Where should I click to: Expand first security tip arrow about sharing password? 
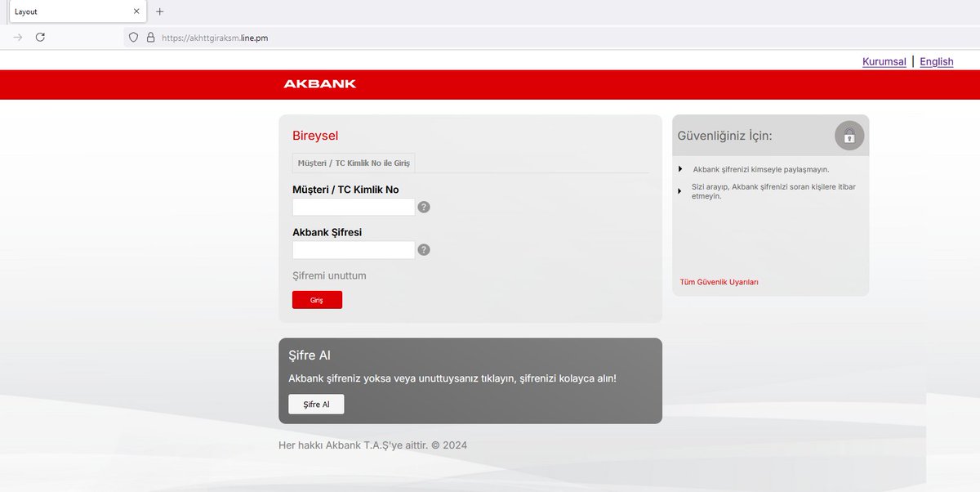(x=680, y=169)
